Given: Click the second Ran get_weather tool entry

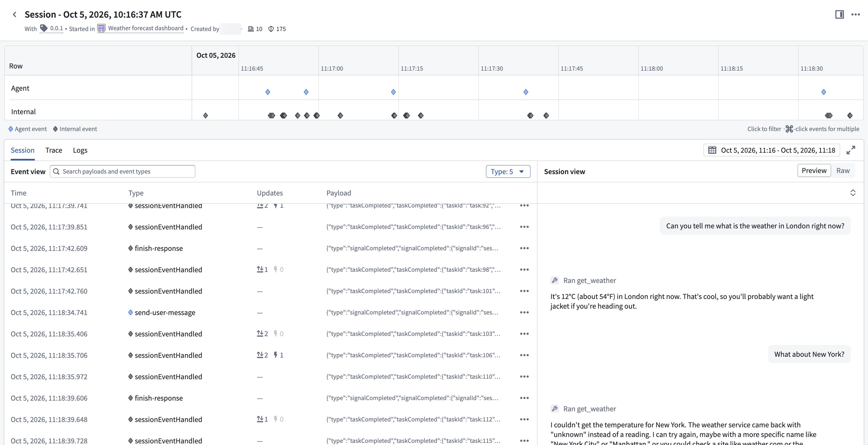Looking at the screenshot, I should (x=583, y=409).
